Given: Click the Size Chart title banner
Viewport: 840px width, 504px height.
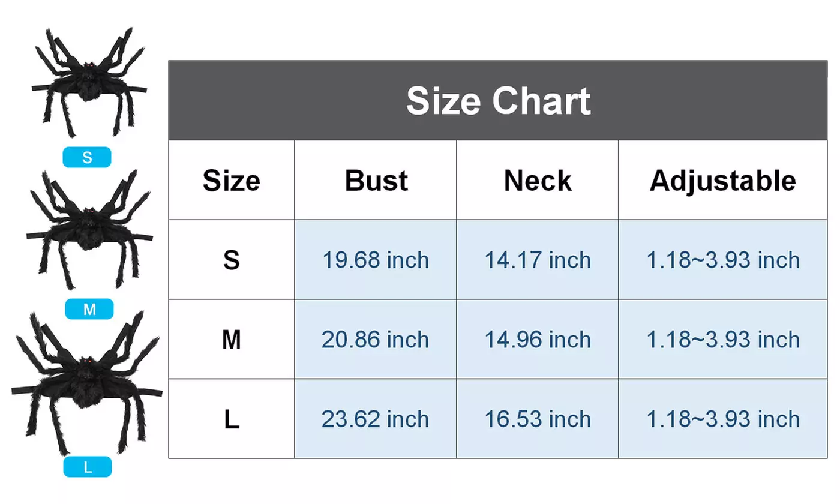Looking at the screenshot, I should click(498, 100).
